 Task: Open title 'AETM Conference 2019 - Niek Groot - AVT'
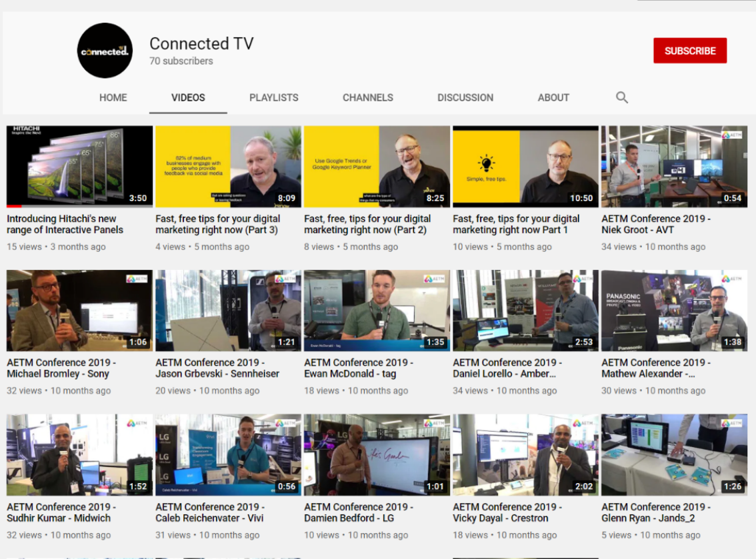pos(656,224)
